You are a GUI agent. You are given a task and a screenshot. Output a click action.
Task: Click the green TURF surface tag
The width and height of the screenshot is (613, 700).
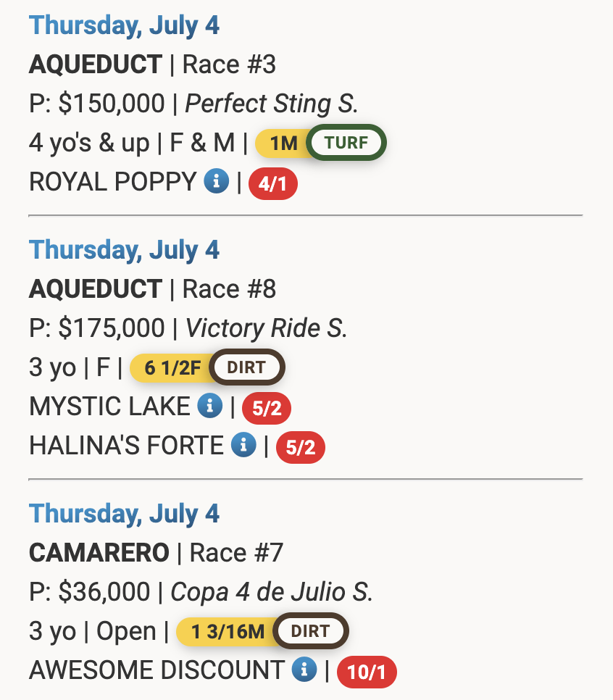pos(346,143)
